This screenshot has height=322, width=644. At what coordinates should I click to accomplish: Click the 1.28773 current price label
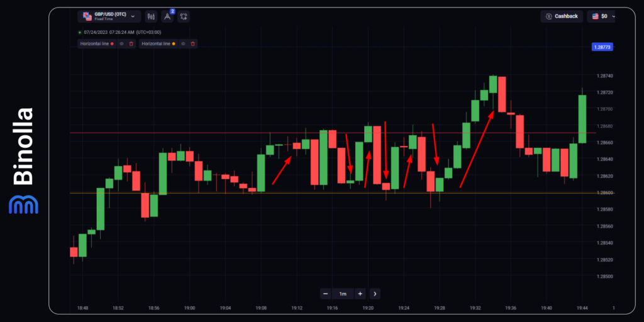coord(602,47)
